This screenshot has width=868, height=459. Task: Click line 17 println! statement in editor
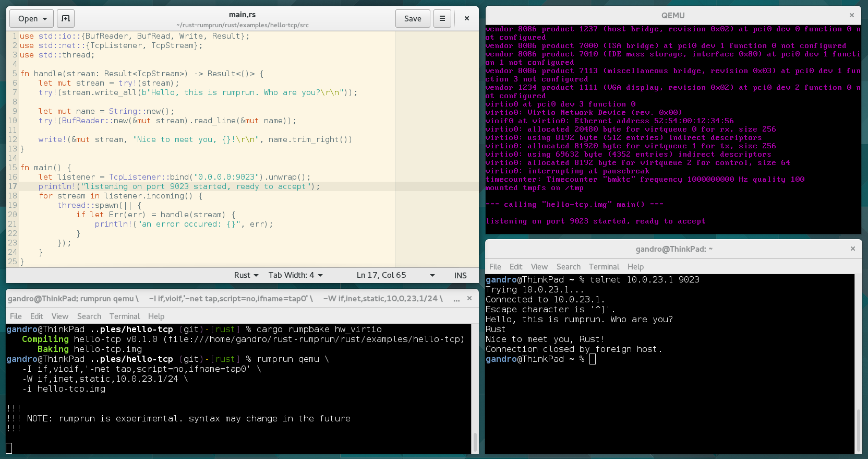pyautogui.click(x=179, y=186)
